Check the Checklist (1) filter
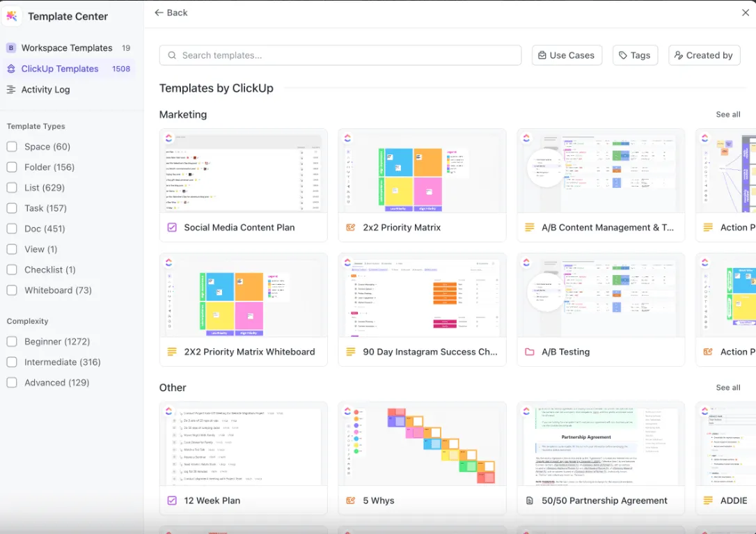Image resolution: width=756 pixels, height=534 pixels. [12, 269]
